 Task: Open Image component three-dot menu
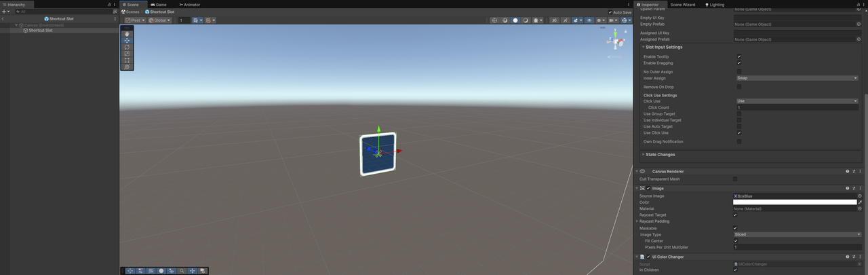pos(860,188)
